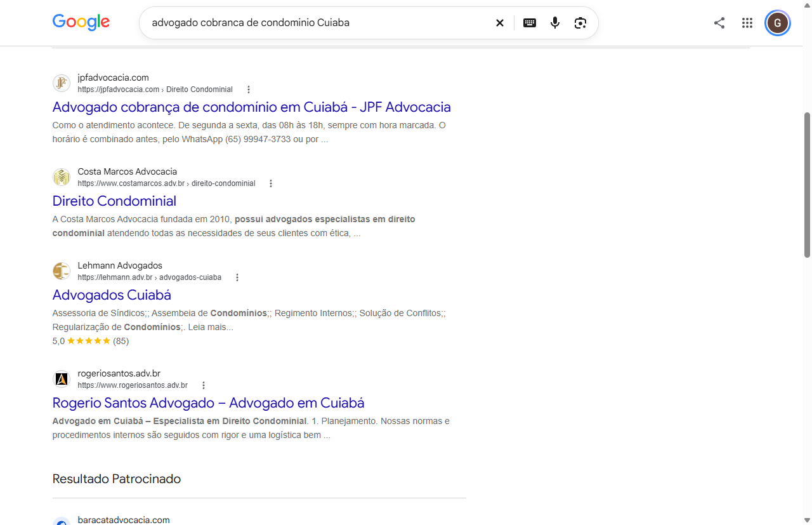The width and height of the screenshot is (812, 525).
Task: Open the Google apps grid
Action: (x=747, y=23)
